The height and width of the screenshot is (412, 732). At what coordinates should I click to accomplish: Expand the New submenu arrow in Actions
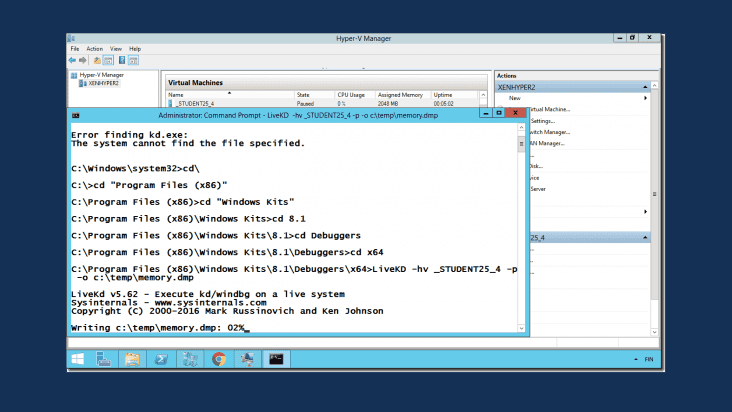645,98
